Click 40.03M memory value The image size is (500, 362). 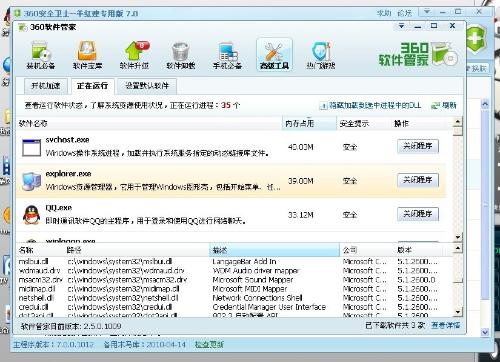(301, 147)
